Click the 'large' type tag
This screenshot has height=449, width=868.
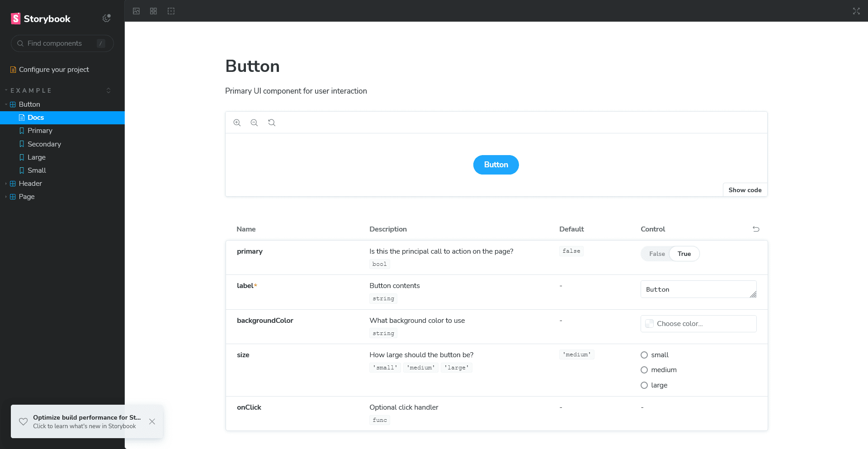[x=456, y=368]
